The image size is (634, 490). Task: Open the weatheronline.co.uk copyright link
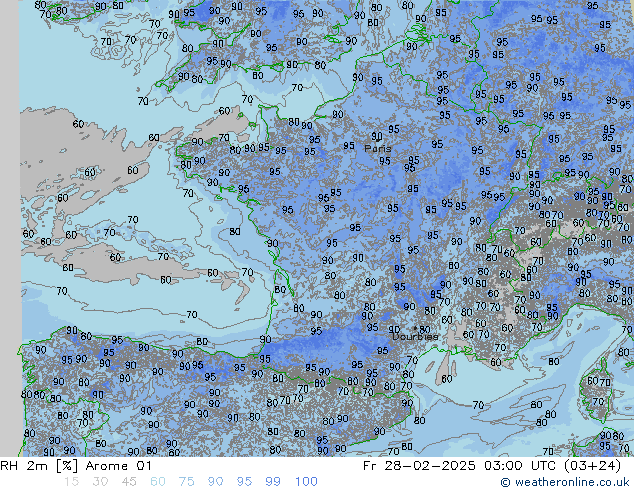565,482
